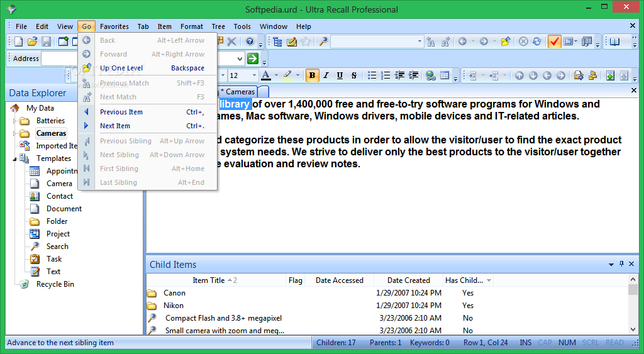Image resolution: width=644 pixels, height=354 pixels.
Task: Toggle the numbered list button
Action: [386, 75]
